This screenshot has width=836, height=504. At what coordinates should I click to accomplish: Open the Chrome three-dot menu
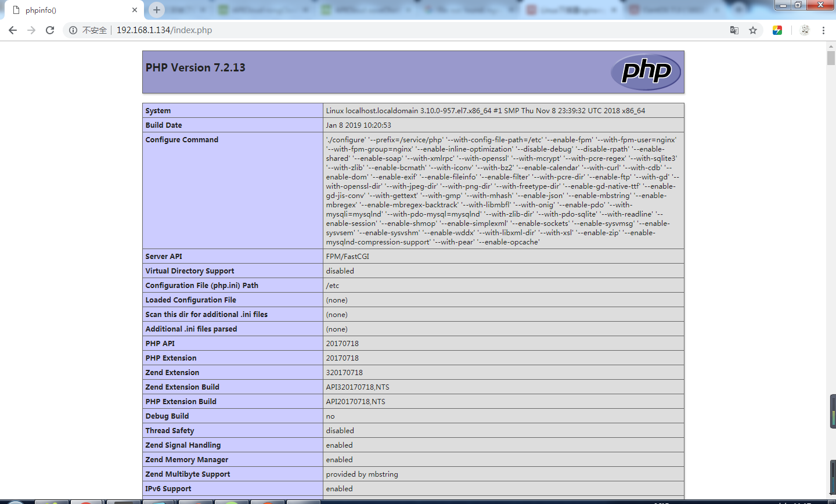(823, 30)
